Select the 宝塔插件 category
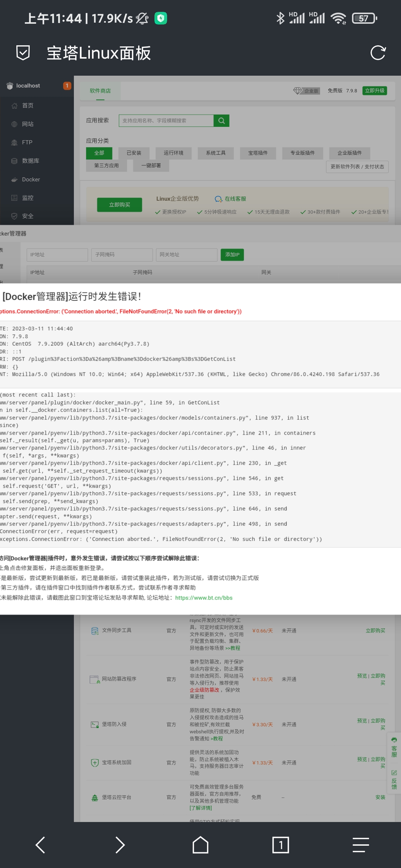Image resolution: width=401 pixels, height=868 pixels. click(x=258, y=153)
